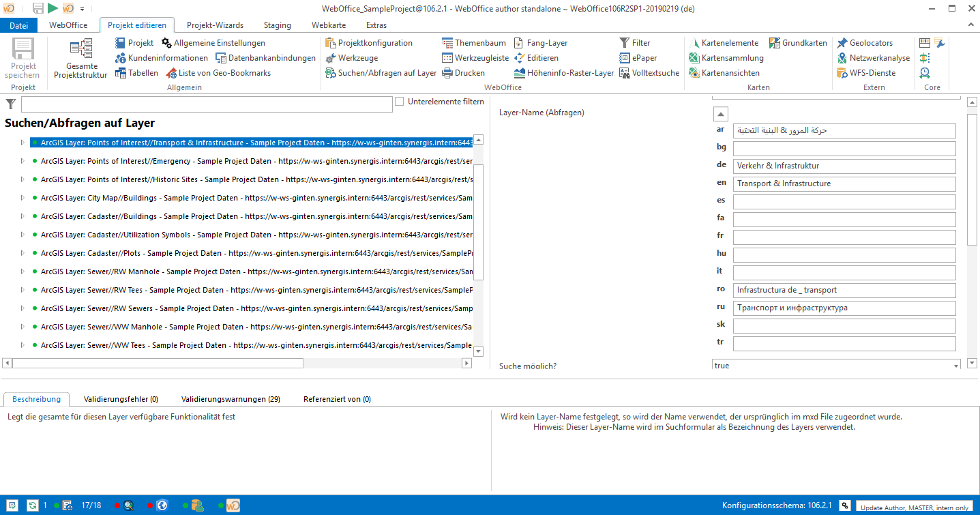Open the Netzwerkanalyse settings

tap(874, 57)
